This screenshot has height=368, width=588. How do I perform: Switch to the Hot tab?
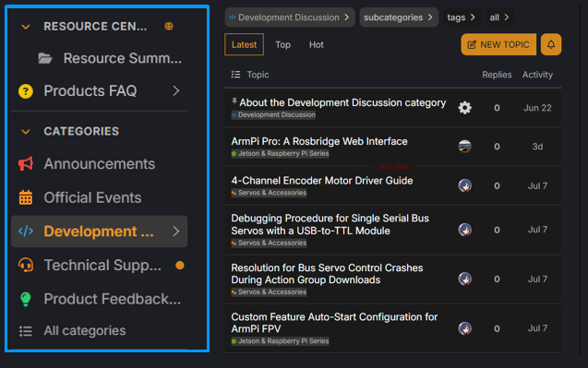pos(316,44)
